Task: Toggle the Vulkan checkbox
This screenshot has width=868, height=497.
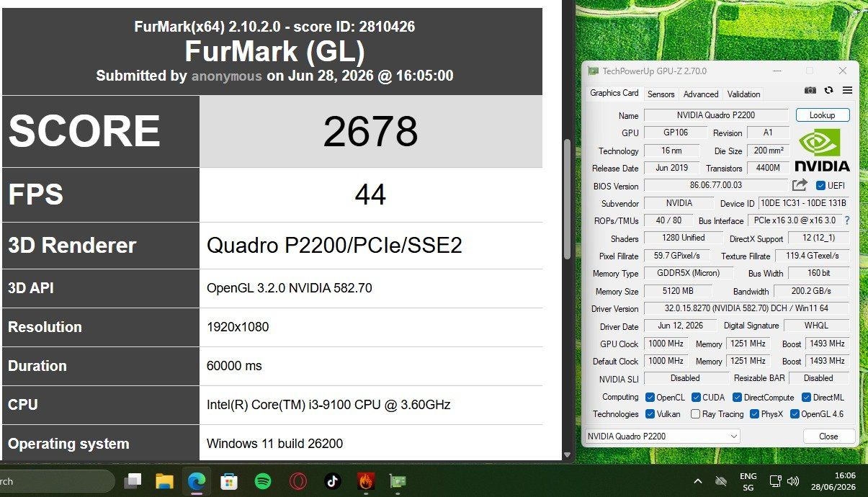Action: click(x=650, y=413)
